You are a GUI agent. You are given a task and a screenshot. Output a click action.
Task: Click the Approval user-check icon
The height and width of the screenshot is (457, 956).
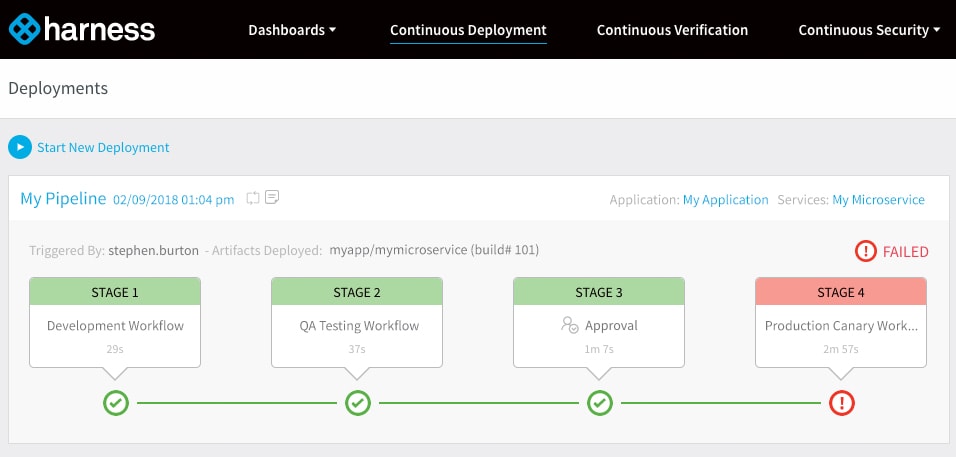569,325
